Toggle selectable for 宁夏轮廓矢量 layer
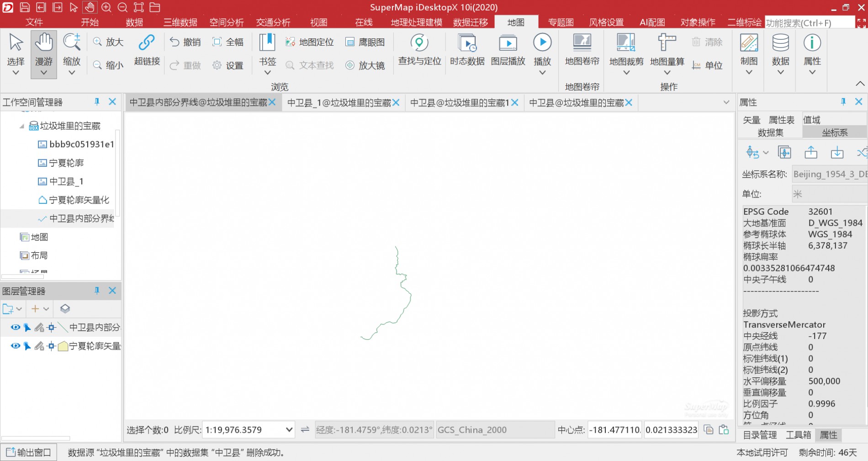Viewport: 868px width, 461px height. (x=27, y=346)
